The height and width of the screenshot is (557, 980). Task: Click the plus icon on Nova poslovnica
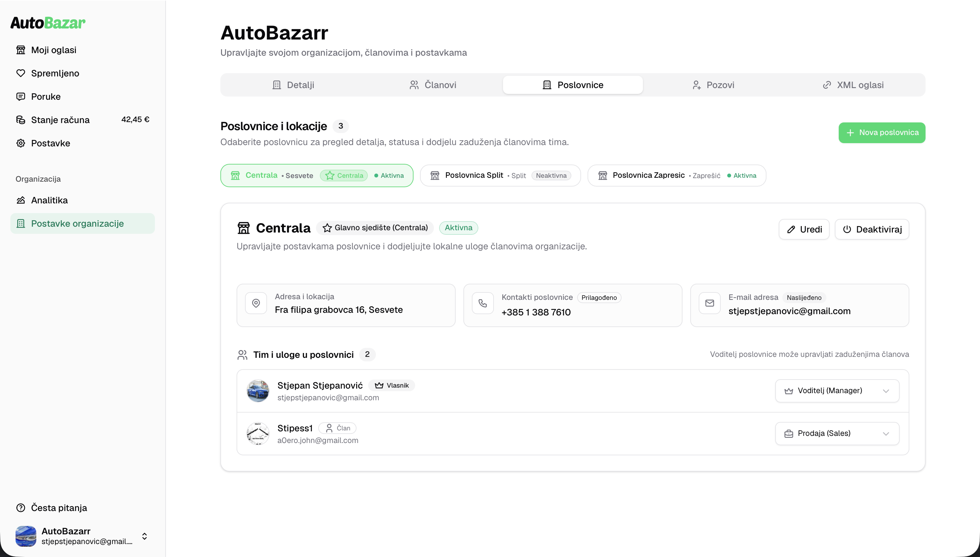850,133
